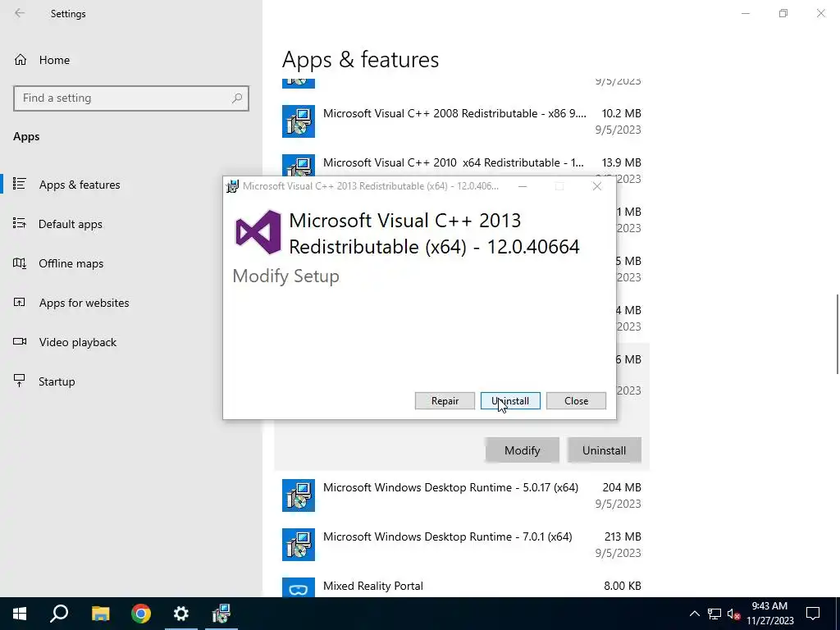Click Close button in Modify Setup dialog
840x630 pixels.
coord(576,400)
